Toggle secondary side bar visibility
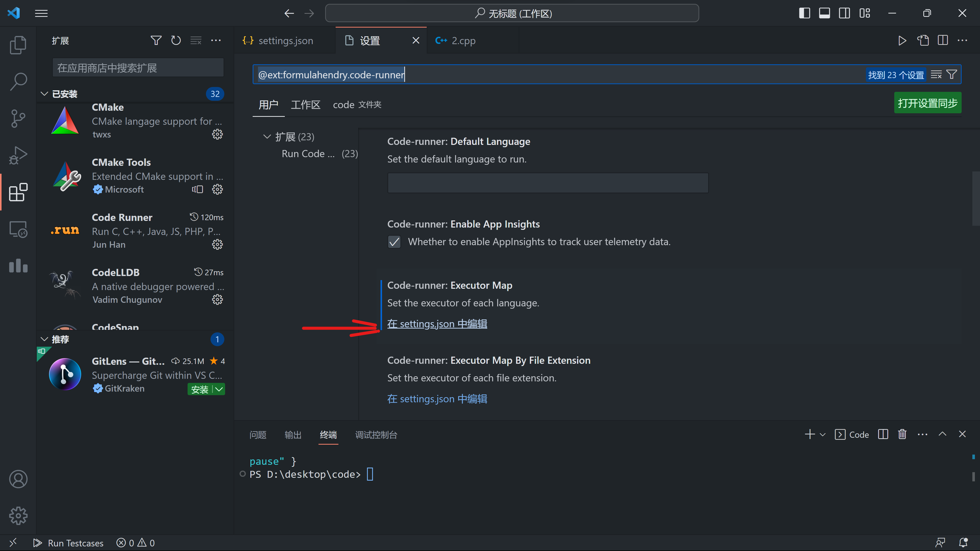980x551 pixels. 844,14
